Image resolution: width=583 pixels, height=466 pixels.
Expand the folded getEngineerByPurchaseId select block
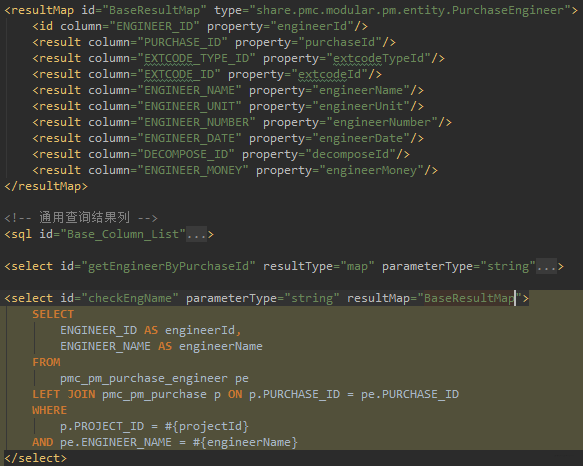click(x=546, y=266)
